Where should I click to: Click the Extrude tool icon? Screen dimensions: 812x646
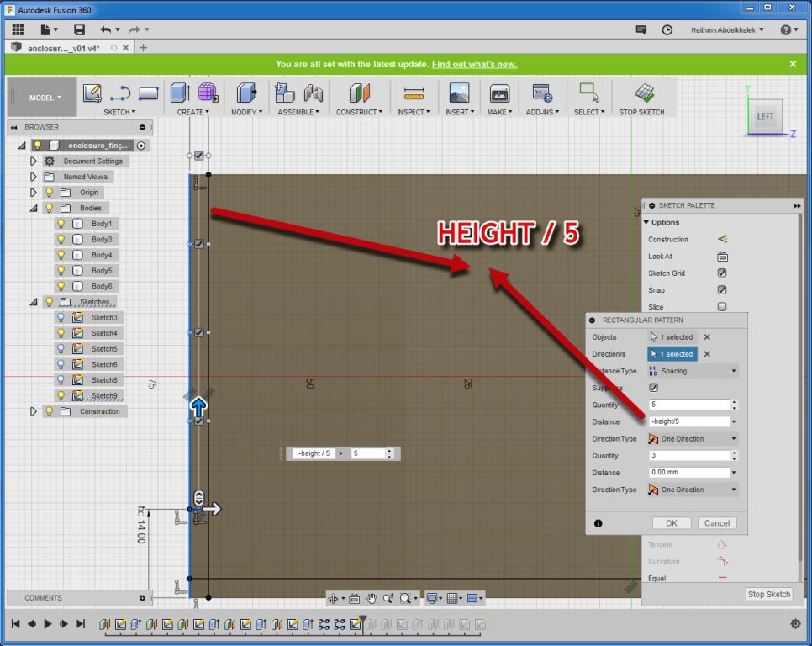180,93
